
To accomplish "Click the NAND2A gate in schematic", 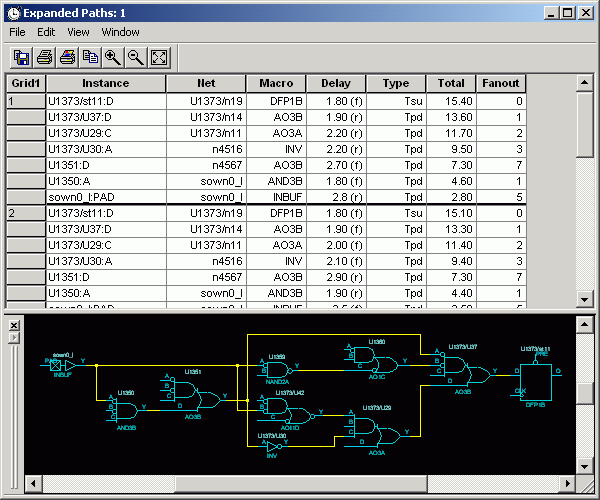I will (278, 370).
